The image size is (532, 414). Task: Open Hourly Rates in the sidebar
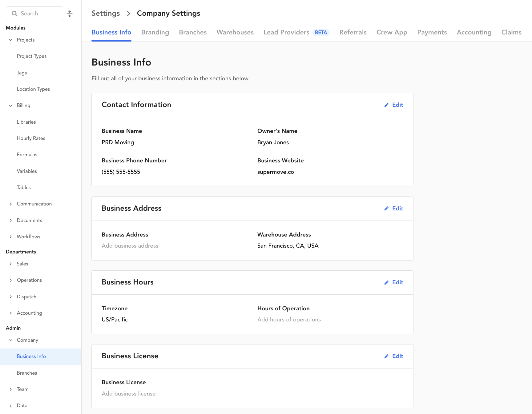click(31, 138)
